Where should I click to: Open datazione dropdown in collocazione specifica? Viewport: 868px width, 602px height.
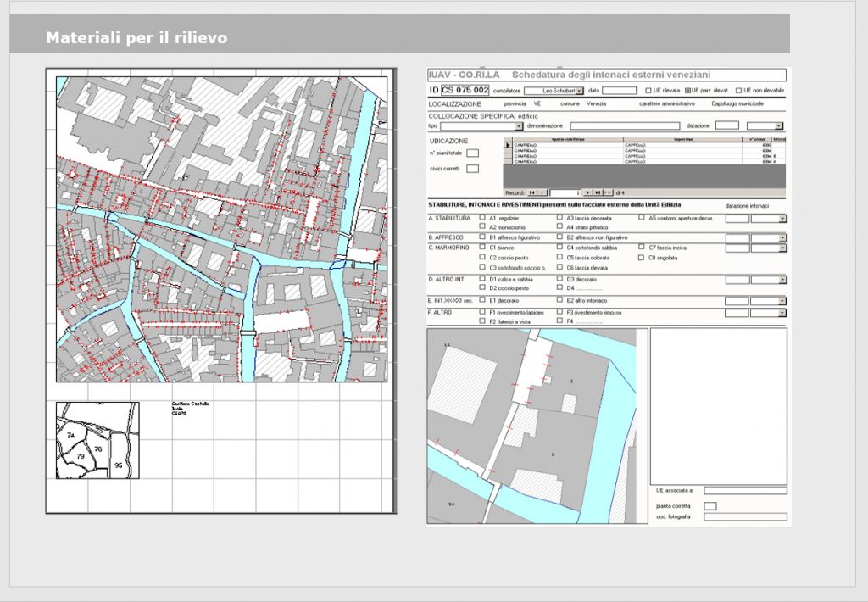[779, 125]
